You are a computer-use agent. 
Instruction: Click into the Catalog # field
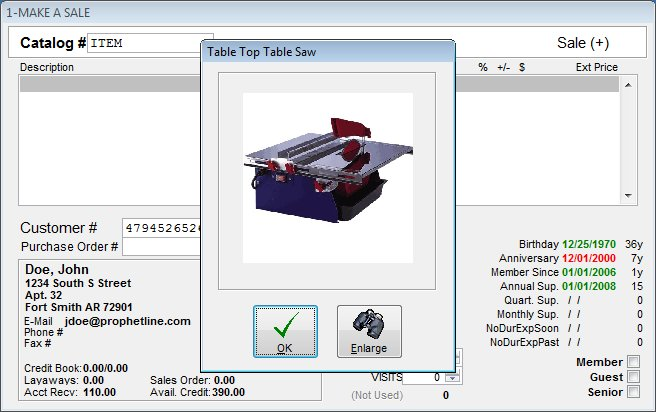pos(143,43)
